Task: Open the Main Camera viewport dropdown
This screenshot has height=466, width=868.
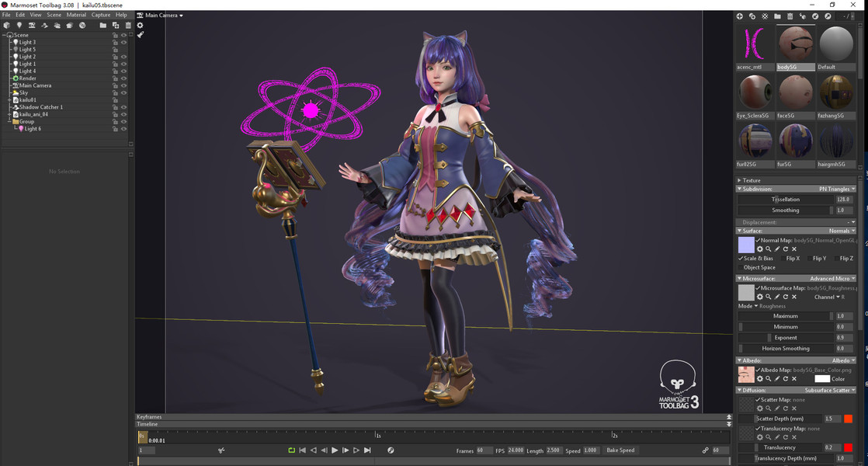Action: tap(164, 16)
